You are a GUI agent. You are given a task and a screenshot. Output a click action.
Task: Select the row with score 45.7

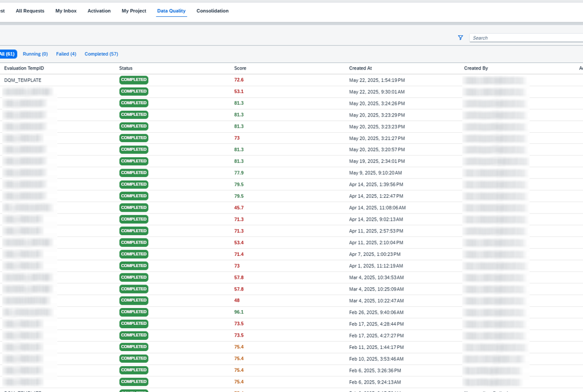click(x=239, y=208)
